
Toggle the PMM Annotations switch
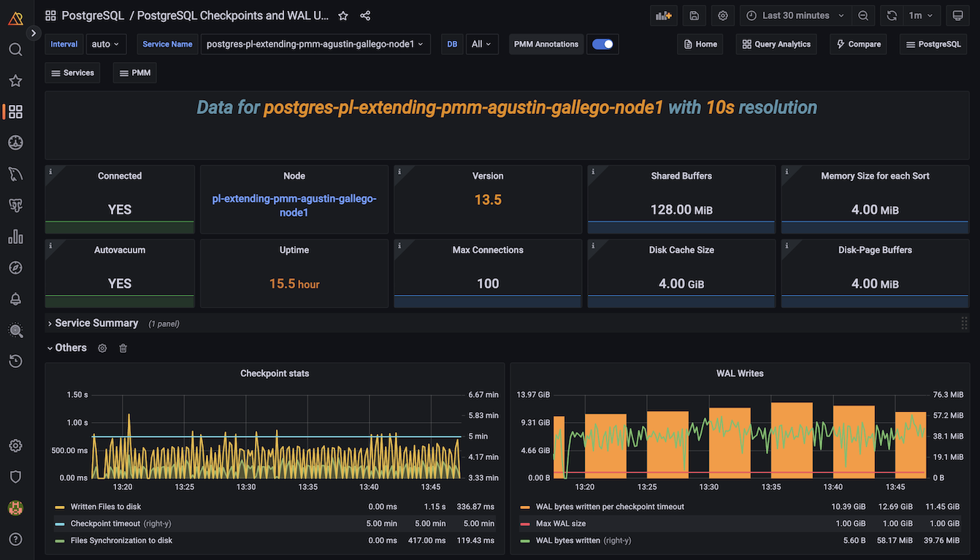tap(602, 44)
